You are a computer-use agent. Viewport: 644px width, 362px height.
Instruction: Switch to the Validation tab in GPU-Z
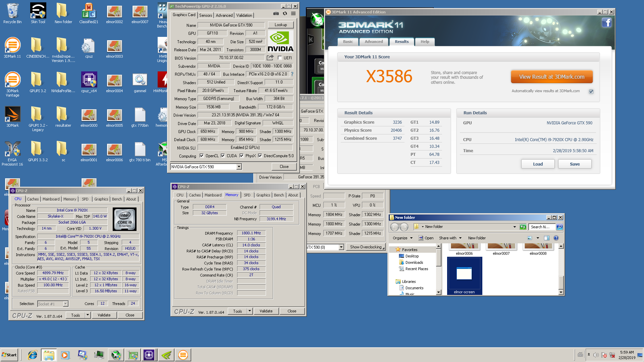click(244, 15)
